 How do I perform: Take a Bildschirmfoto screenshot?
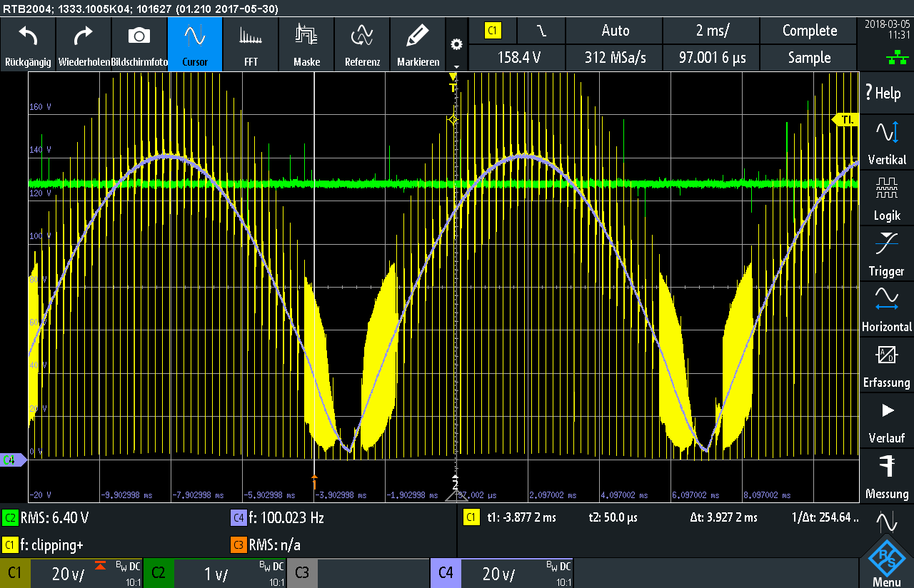click(x=139, y=36)
